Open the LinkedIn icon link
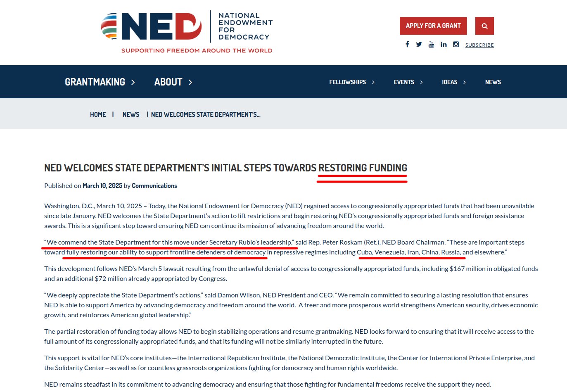This screenshot has height=392, width=567. (444, 44)
